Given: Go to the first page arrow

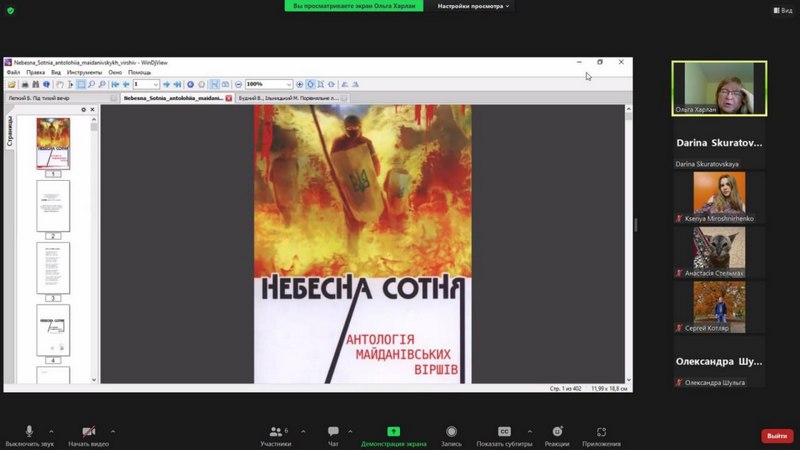Looking at the screenshot, I should point(115,84).
